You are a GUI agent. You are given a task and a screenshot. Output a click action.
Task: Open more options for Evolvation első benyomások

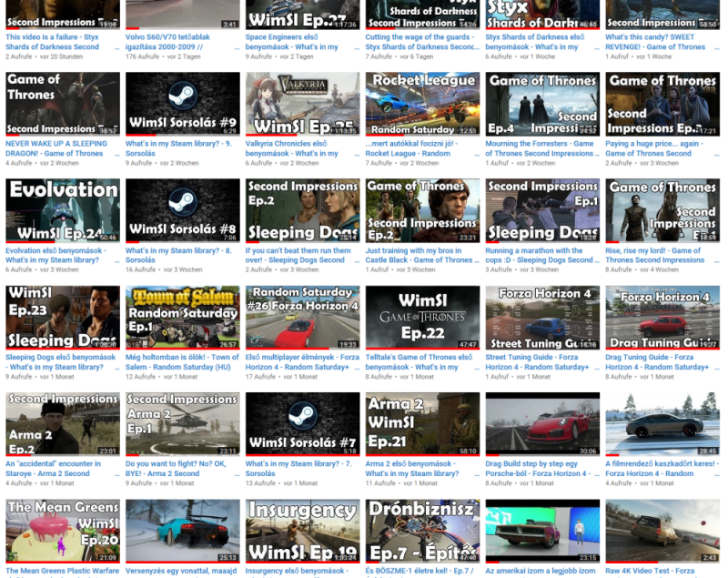click(116, 261)
